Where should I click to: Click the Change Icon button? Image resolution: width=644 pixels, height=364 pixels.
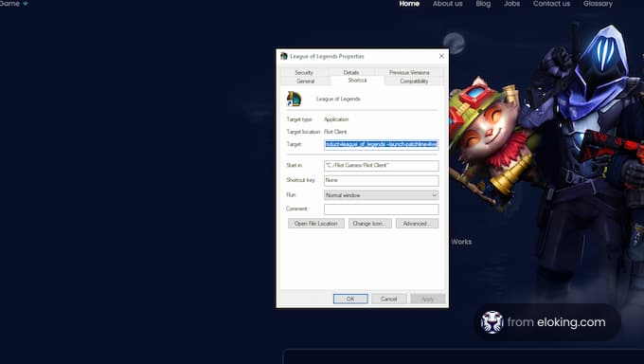369,224
